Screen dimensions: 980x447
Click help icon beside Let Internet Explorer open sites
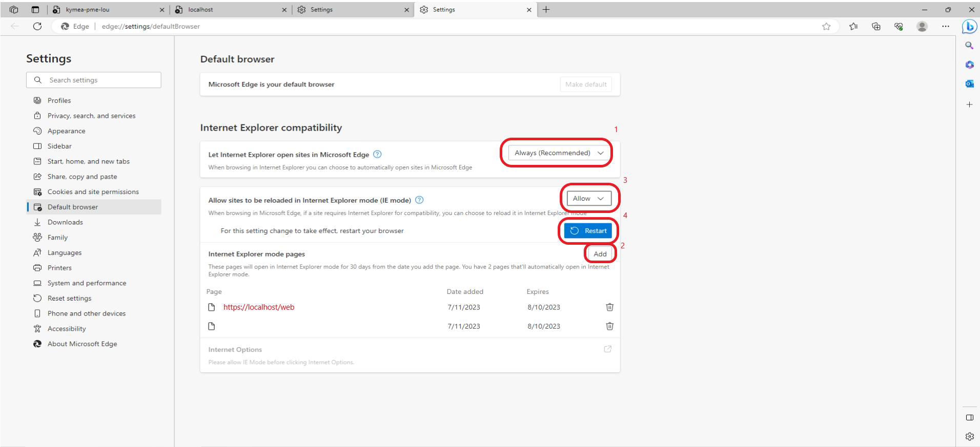[377, 154]
